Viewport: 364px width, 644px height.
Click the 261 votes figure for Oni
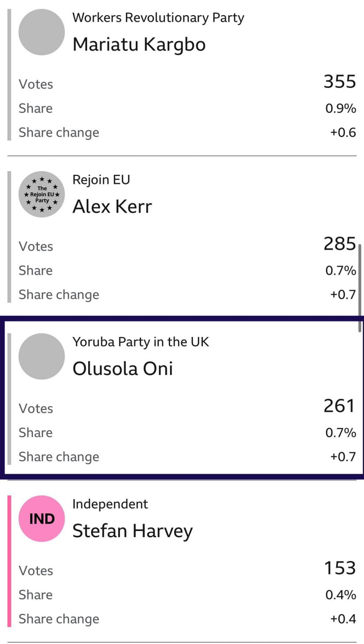point(339,406)
